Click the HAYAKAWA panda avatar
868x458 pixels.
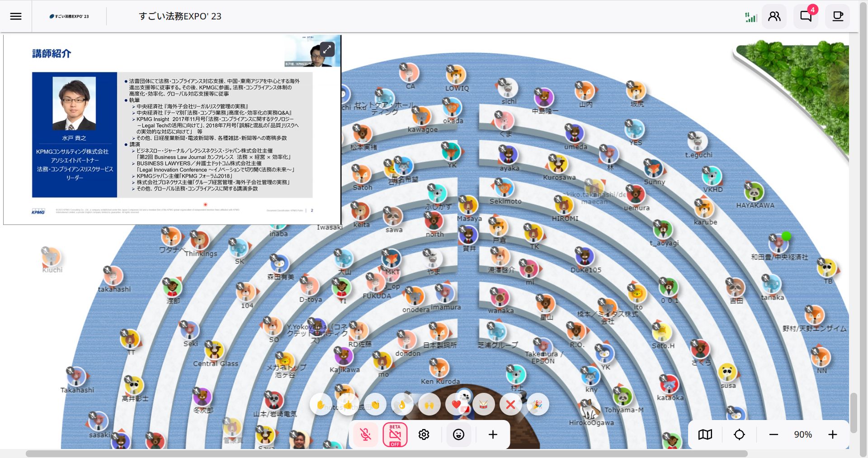754,192
